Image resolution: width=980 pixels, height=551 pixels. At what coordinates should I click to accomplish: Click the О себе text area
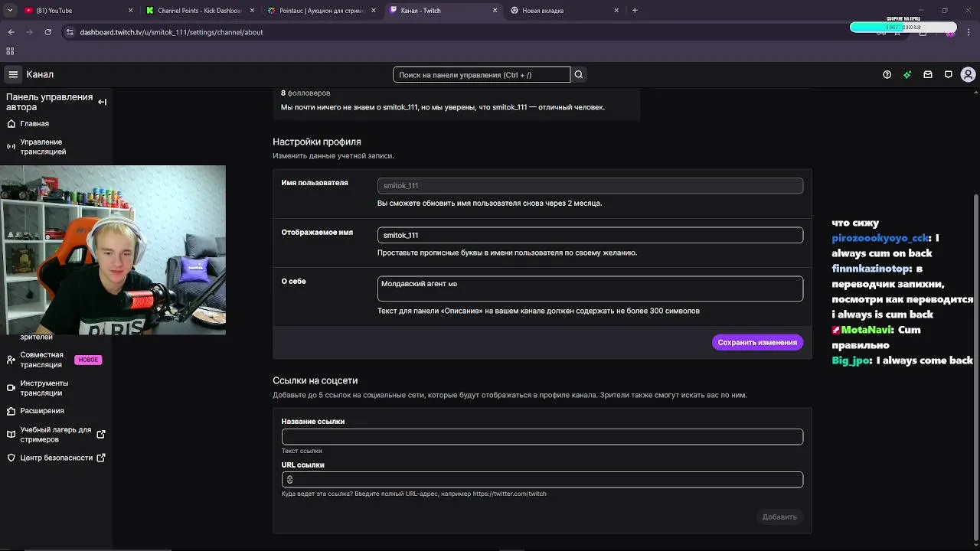point(590,289)
